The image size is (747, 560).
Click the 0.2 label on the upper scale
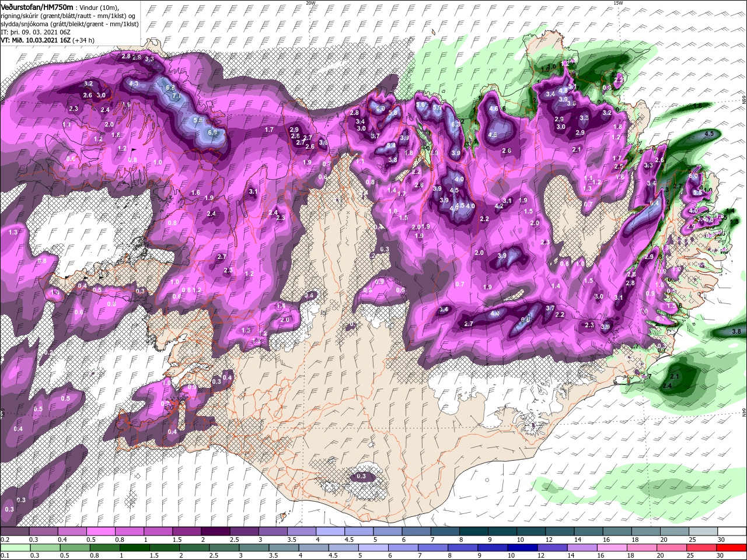coord(4,539)
